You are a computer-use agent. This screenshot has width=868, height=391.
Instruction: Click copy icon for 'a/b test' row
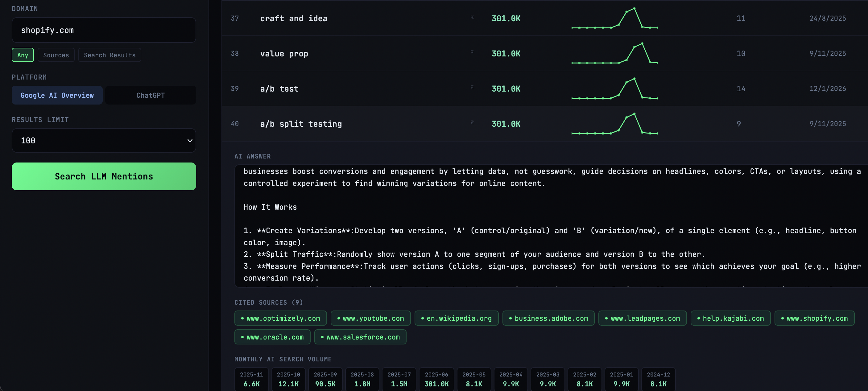[473, 88]
